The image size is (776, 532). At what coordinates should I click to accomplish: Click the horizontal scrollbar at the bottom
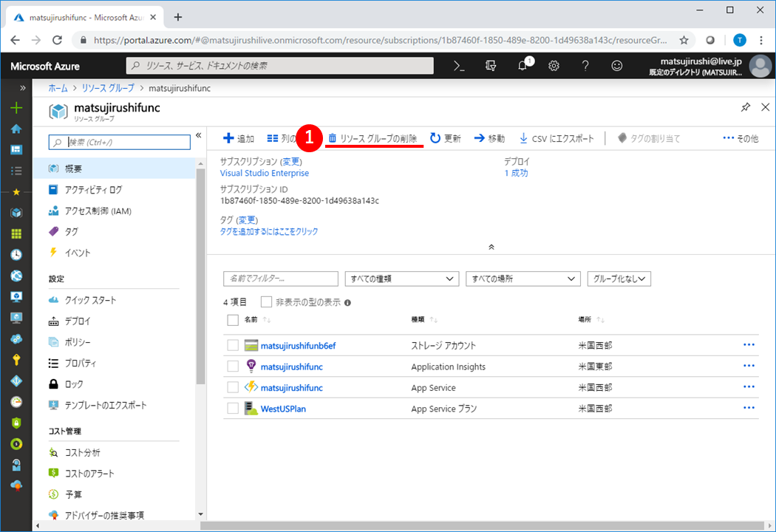(483, 525)
